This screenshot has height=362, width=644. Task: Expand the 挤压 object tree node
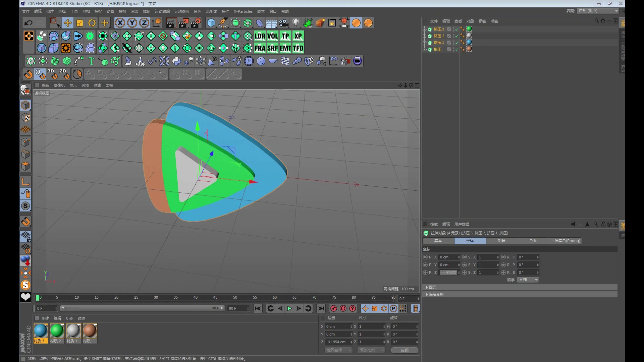click(425, 49)
